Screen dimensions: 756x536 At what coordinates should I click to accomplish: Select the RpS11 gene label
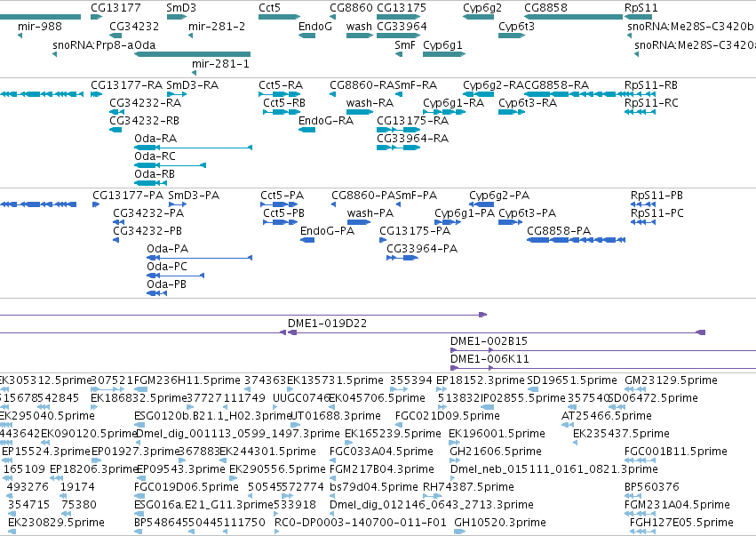point(641,8)
